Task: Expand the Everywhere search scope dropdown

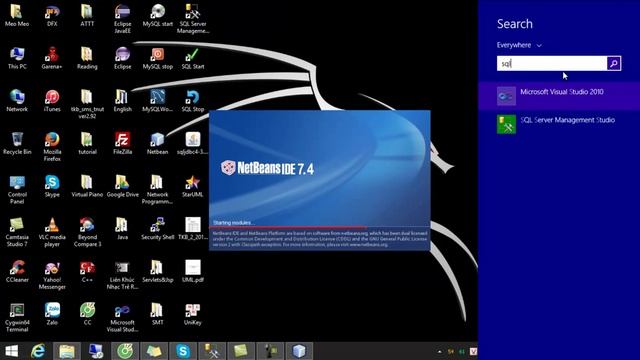Action: (x=519, y=45)
